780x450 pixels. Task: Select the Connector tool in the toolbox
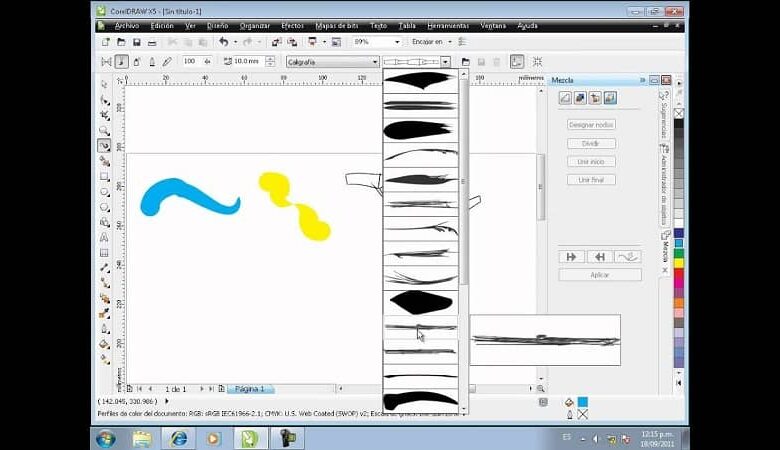click(x=104, y=283)
